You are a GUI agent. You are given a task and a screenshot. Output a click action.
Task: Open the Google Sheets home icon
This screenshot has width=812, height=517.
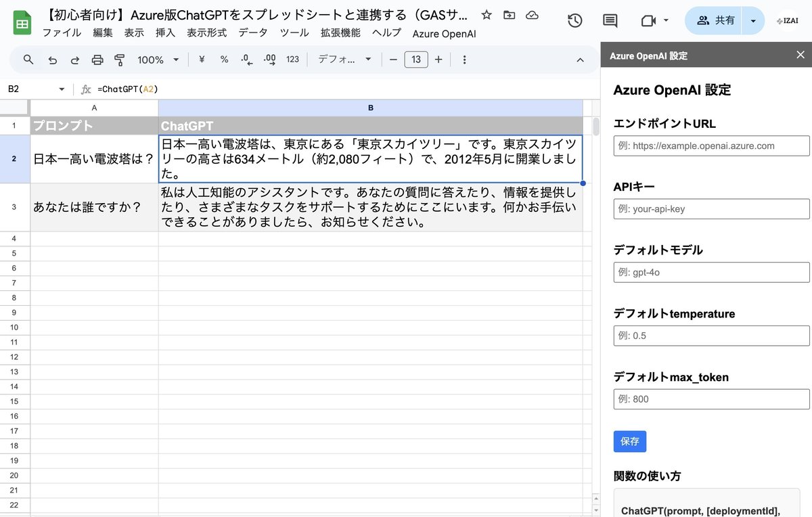pyautogui.click(x=22, y=24)
